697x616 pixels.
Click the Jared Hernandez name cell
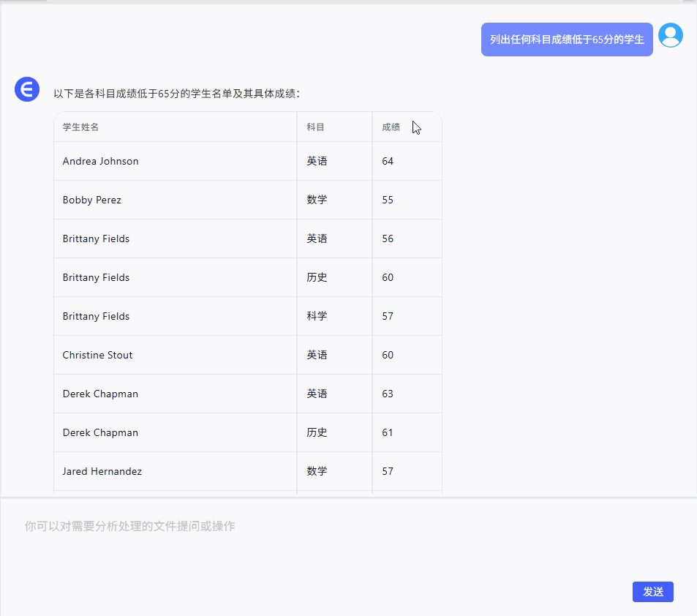coord(102,471)
